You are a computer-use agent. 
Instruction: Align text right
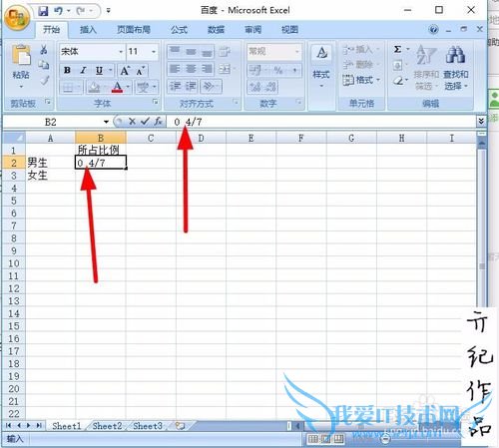point(207,69)
